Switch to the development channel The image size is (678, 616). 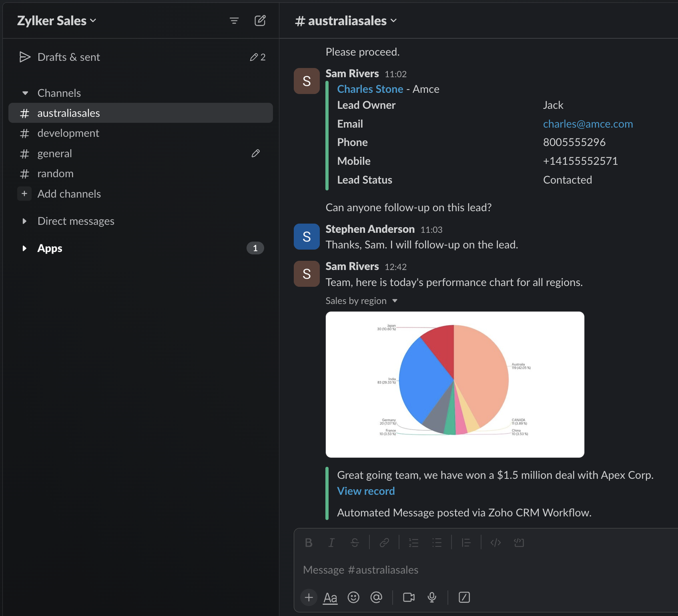pos(68,133)
